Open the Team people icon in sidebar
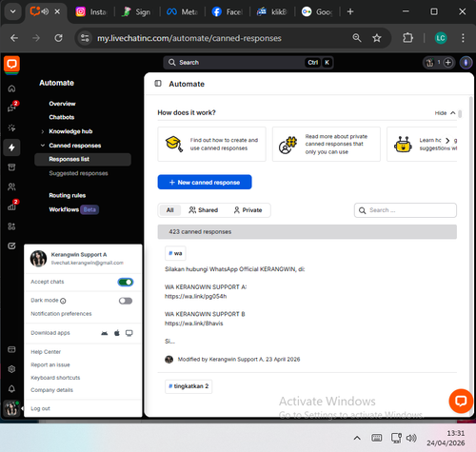 tap(11, 187)
